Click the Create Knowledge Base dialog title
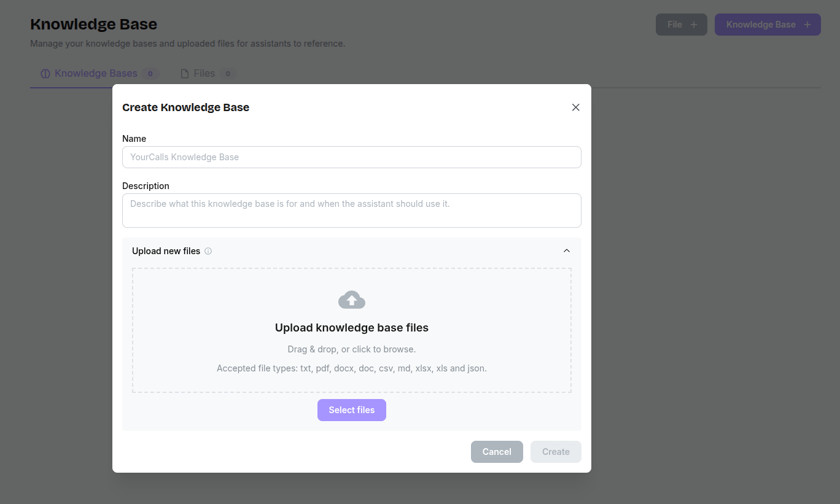This screenshot has height=504, width=840. click(185, 107)
